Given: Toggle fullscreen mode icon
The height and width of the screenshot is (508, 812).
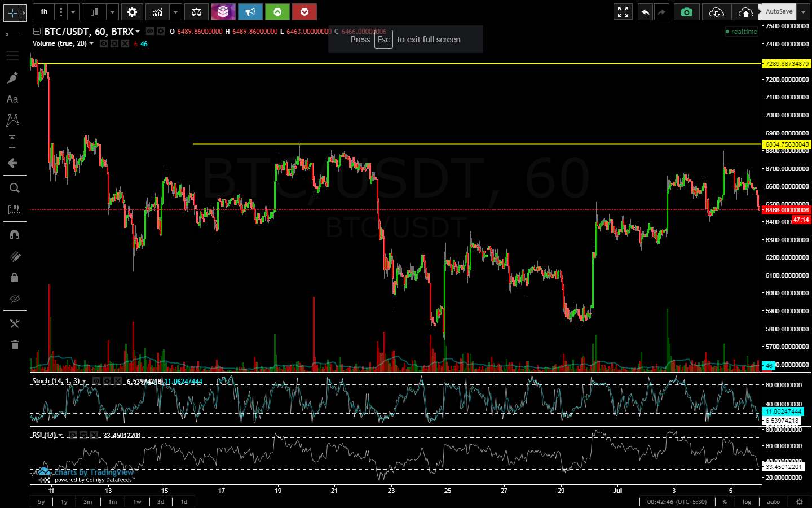Looking at the screenshot, I should pyautogui.click(x=623, y=12).
